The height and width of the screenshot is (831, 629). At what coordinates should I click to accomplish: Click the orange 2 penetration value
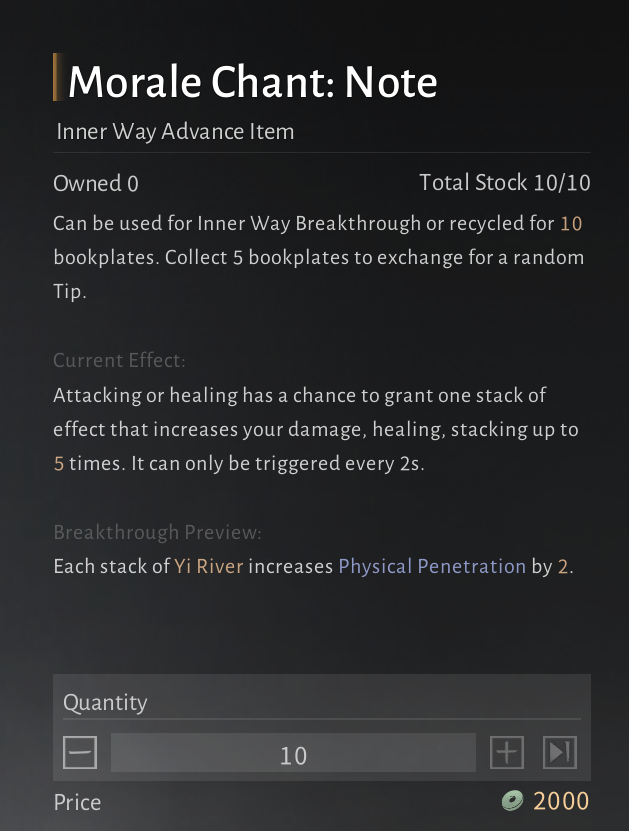563,567
